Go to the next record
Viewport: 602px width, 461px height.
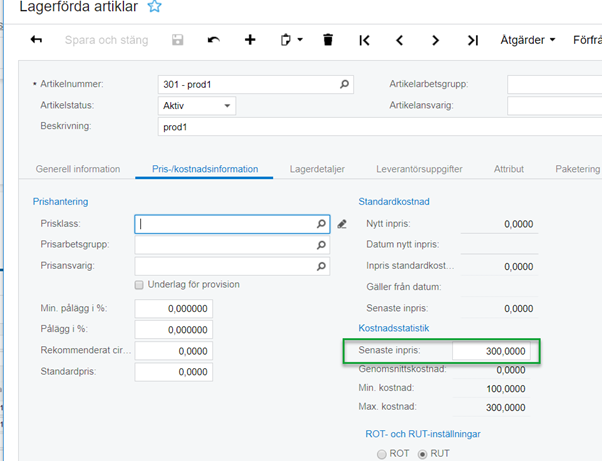click(435, 40)
